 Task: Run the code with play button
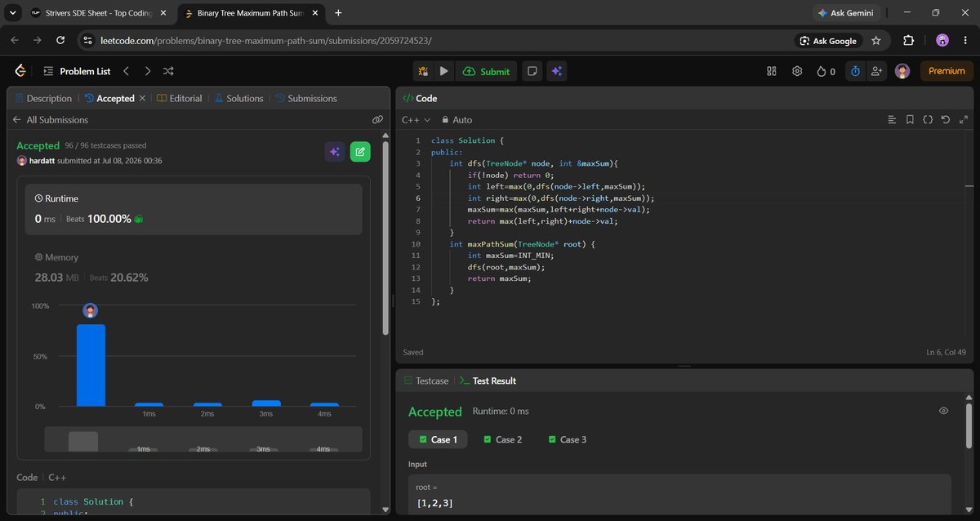443,71
